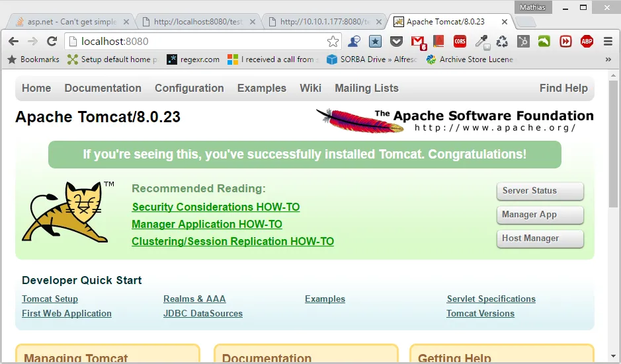Image resolution: width=621 pixels, height=364 pixels.
Task: Click the page vertical scrollbar thumb
Action: [x=614, y=143]
